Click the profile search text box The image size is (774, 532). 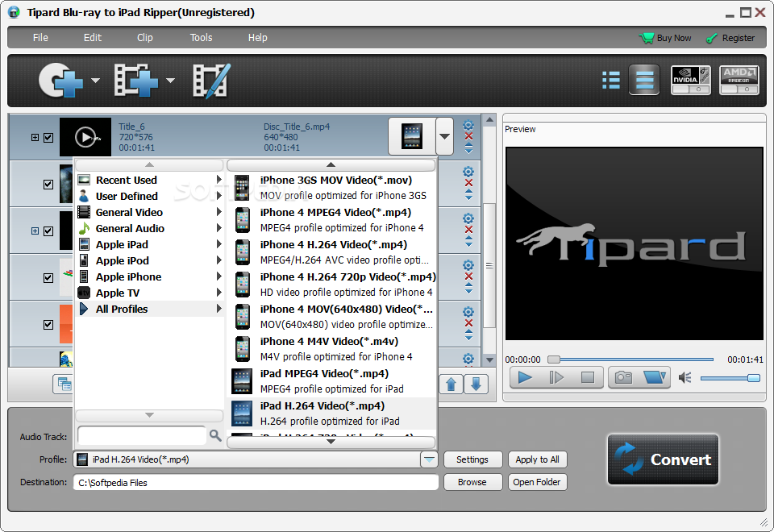click(142, 435)
